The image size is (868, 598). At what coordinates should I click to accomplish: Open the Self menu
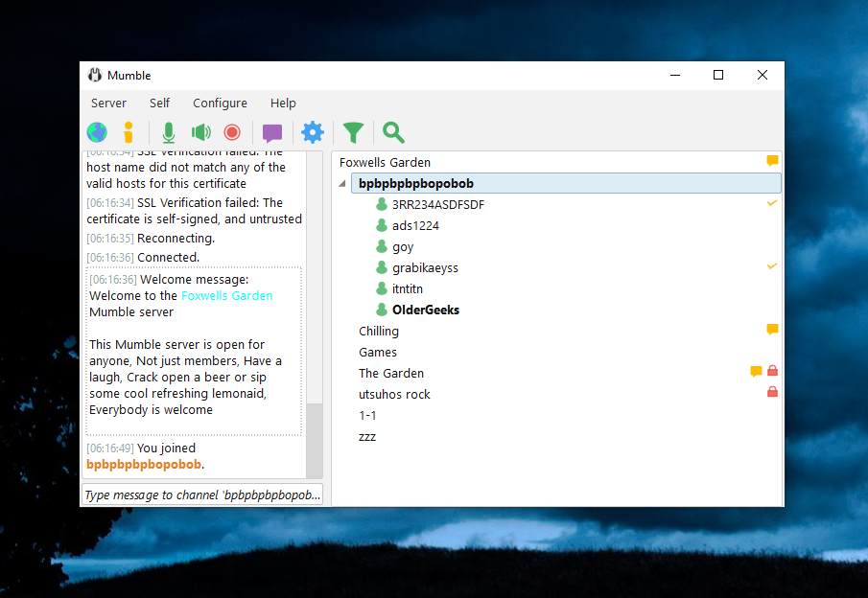point(159,103)
